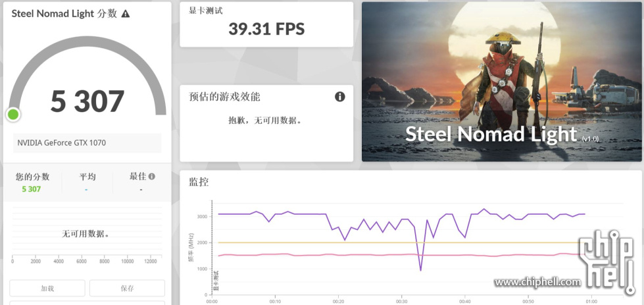Click the 监控 panel heading
The width and height of the screenshot is (644, 305).
pyautogui.click(x=199, y=182)
